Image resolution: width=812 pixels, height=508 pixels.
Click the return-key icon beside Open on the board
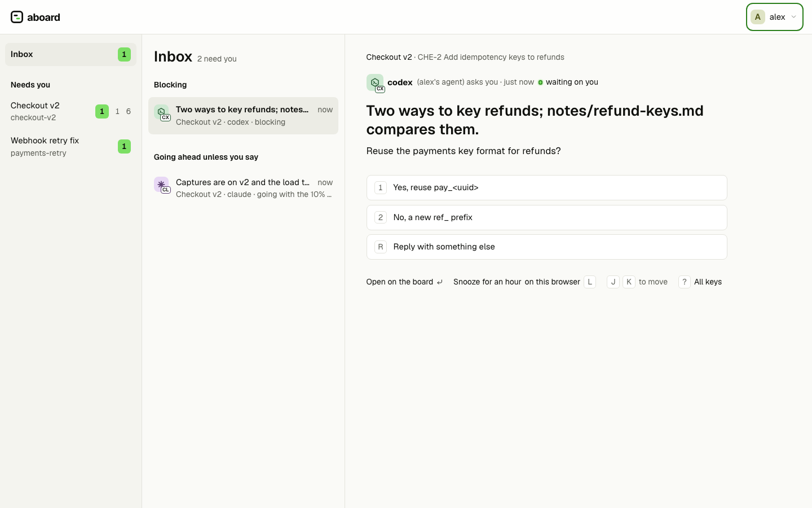[440, 282]
